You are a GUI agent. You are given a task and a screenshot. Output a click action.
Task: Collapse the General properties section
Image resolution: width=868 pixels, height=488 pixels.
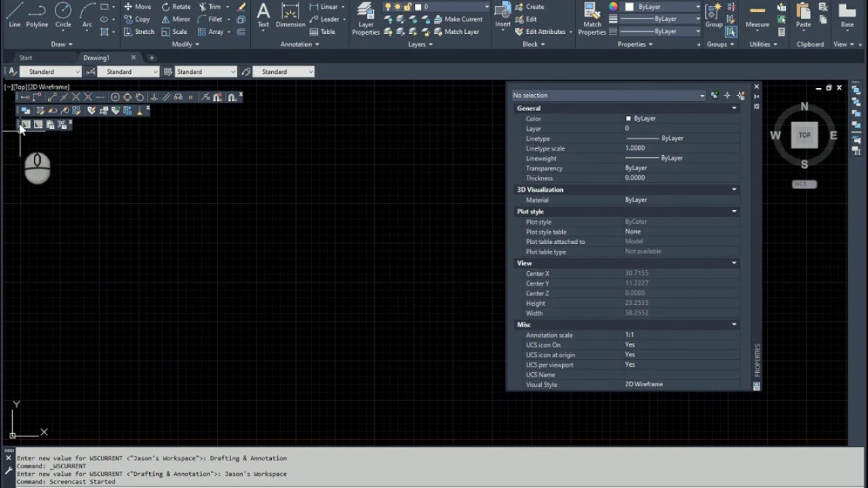734,108
